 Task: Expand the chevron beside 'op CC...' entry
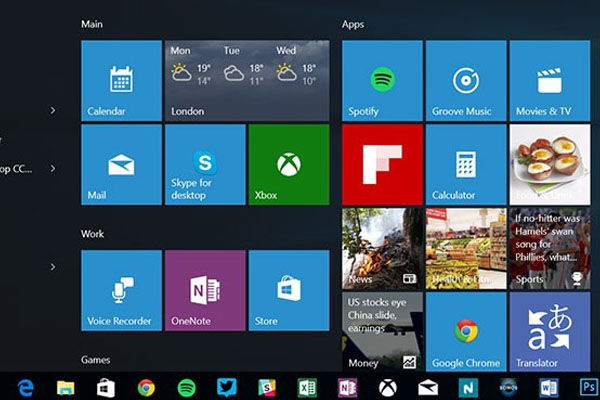click(x=53, y=168)
